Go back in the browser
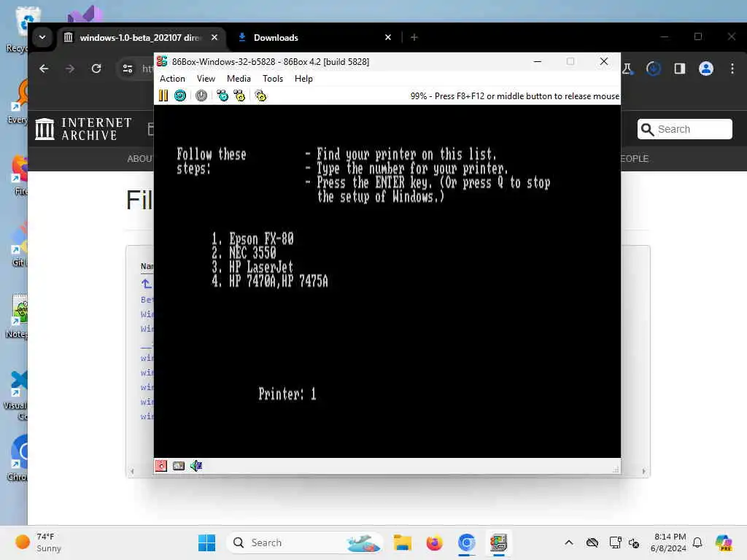Viewport: 747px width, 560px height. (44, 69)
